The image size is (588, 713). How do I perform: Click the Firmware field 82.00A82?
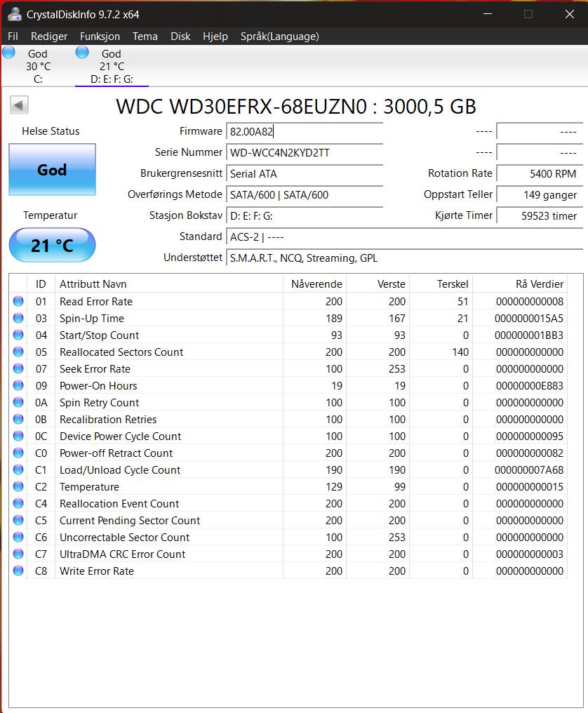coord(305,131)
